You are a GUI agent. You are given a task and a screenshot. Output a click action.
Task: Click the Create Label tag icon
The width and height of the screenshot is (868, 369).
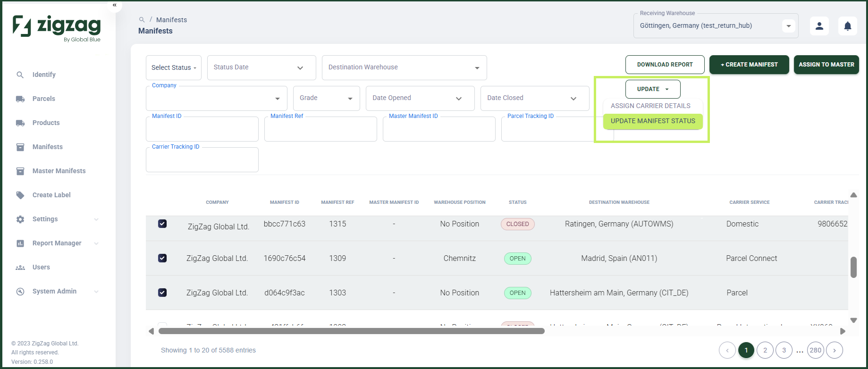pos(20,195)
